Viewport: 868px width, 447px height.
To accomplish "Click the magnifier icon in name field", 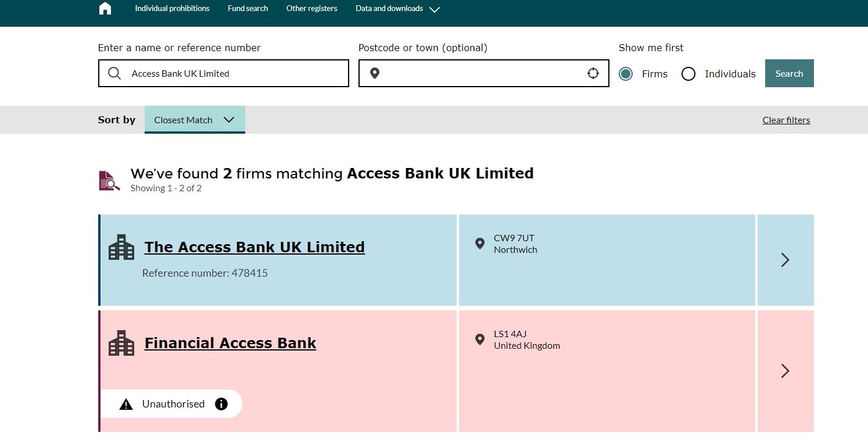I will pos(114,73).
